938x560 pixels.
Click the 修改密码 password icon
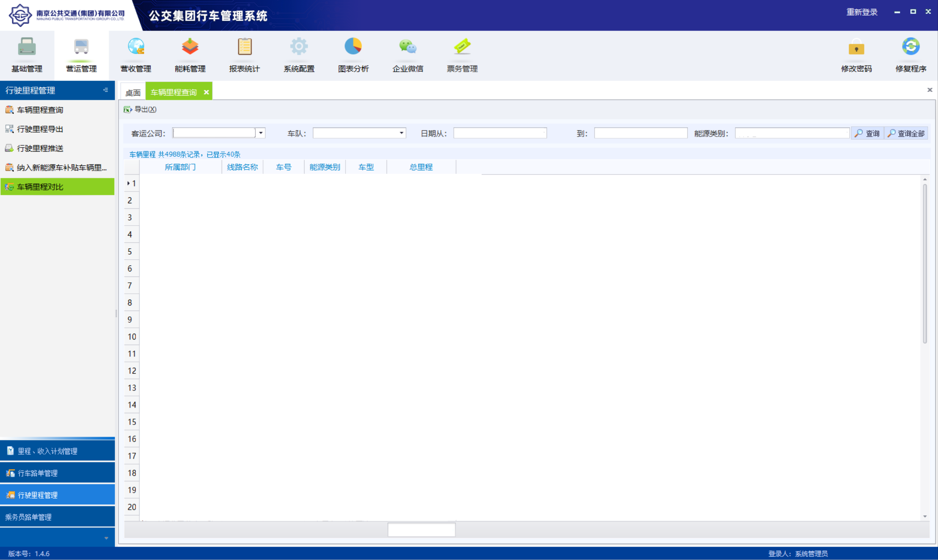pos(856,53)
